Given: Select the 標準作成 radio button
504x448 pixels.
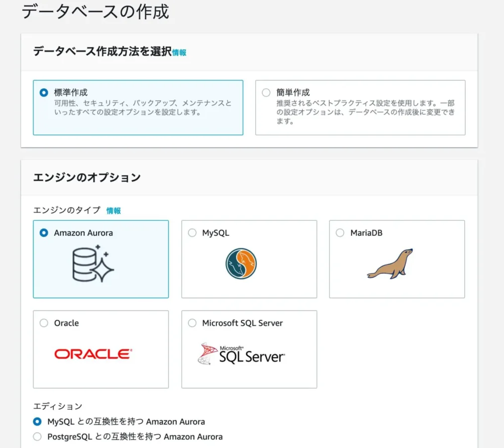Looking at the screenshot, I should click(x=44, y=93).
